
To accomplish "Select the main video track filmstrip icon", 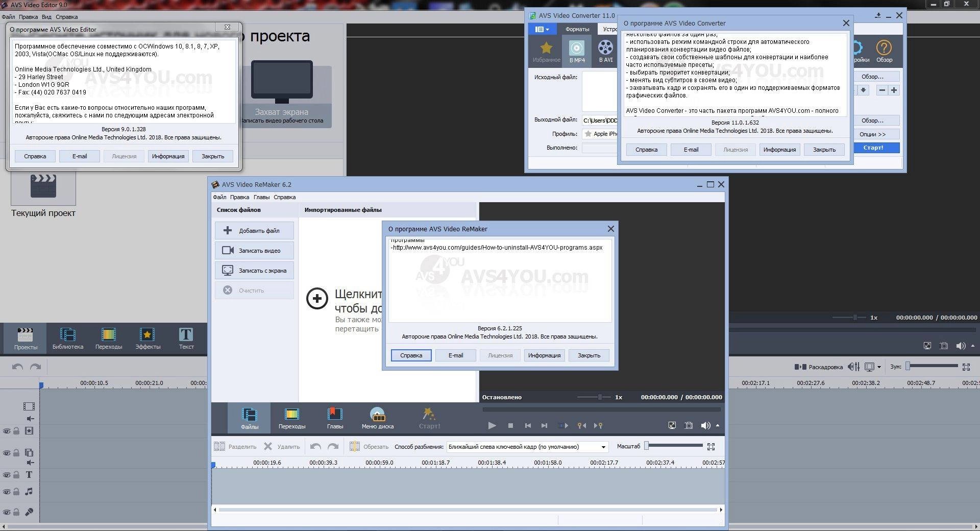I will tap(29, 406).
